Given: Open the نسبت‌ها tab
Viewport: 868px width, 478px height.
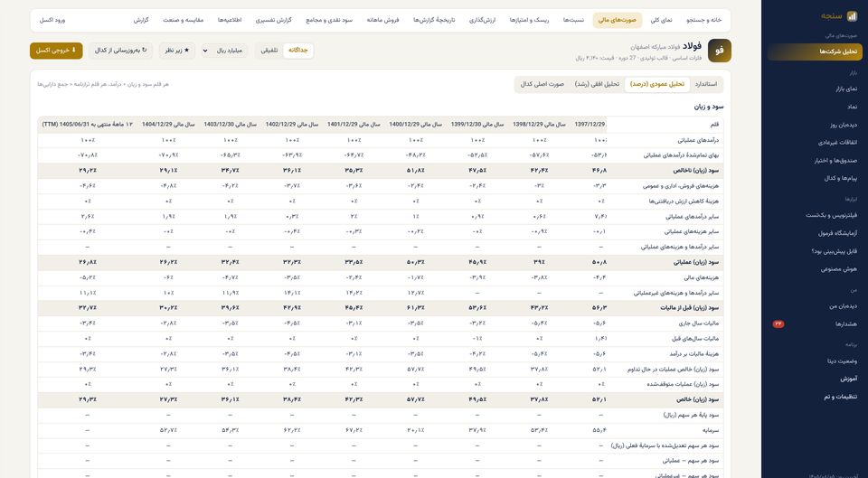Looking at the screenshot, I should [x=573, y=20].
